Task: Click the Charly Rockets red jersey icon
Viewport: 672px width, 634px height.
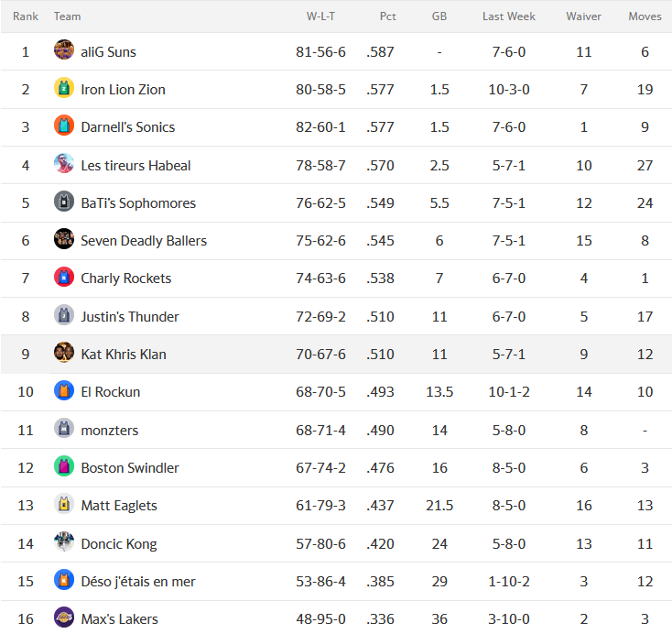Action: [64, 277]
